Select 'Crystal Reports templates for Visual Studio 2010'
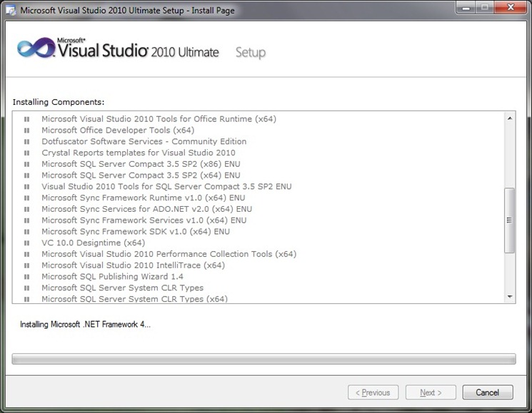 pyautogui.click(x=138, y=153)
